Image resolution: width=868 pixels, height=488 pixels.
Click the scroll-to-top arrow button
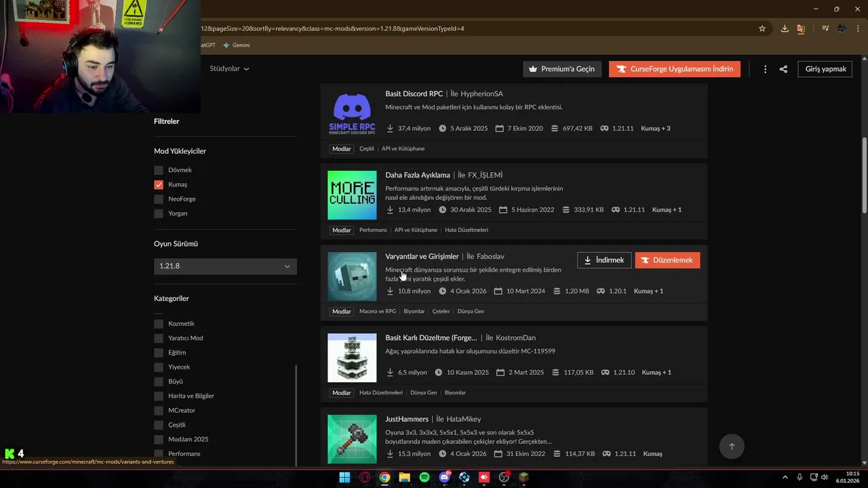tap(732, 446)
